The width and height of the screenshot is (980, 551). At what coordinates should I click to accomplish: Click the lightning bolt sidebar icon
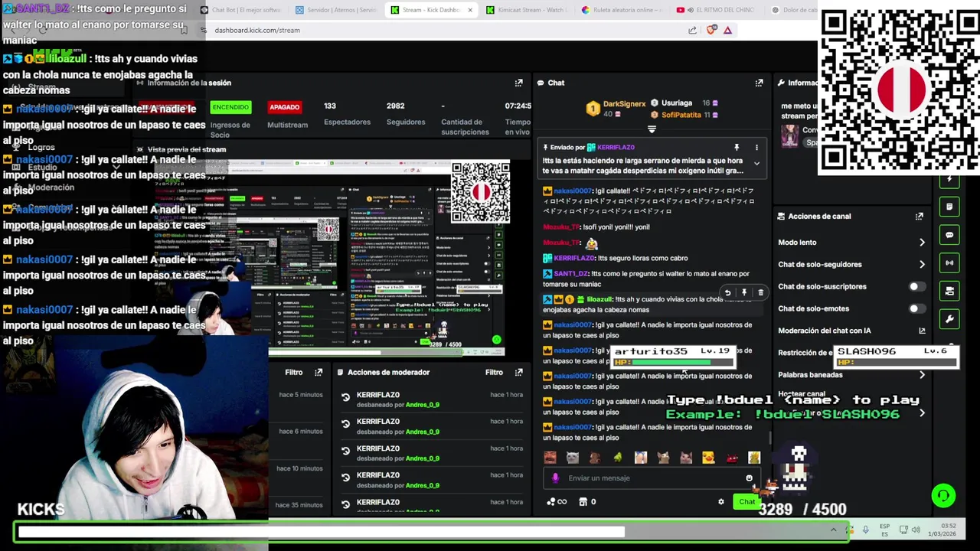[949, 180]
